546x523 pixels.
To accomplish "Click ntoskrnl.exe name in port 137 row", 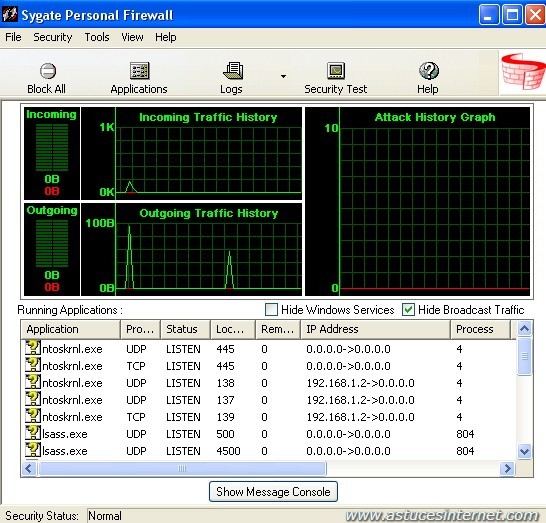I will pyautogui.click(x=72, y=400).
